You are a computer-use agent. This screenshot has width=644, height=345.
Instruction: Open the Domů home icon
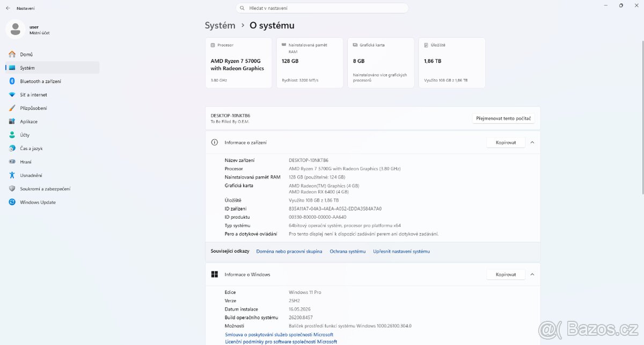(x=12, y=54)
